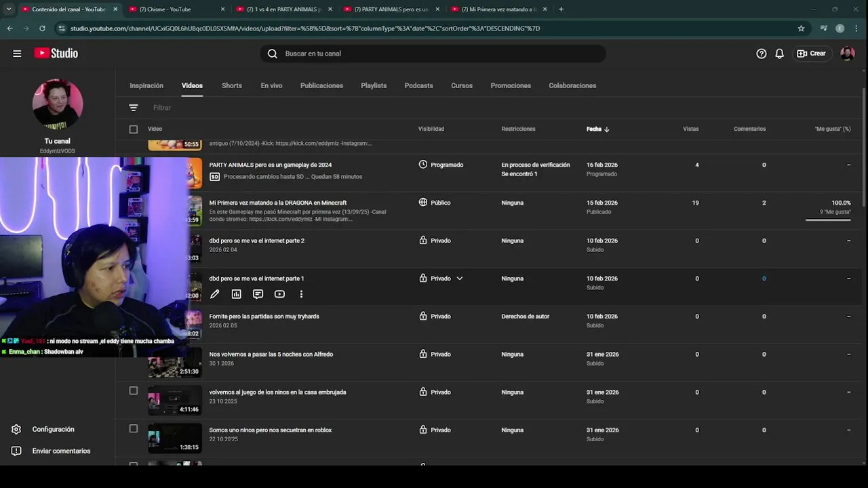
Task: Open Enviar comentarios link
Action: 61,451
